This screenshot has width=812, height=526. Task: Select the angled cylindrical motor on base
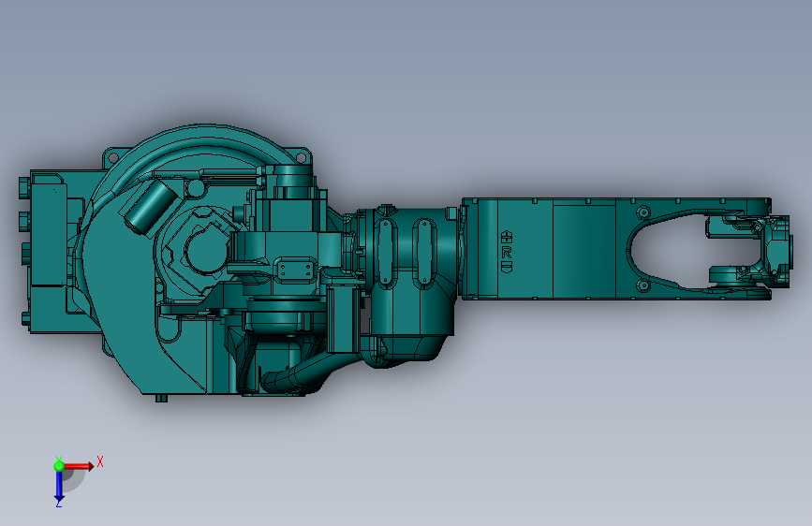point(149,206)
